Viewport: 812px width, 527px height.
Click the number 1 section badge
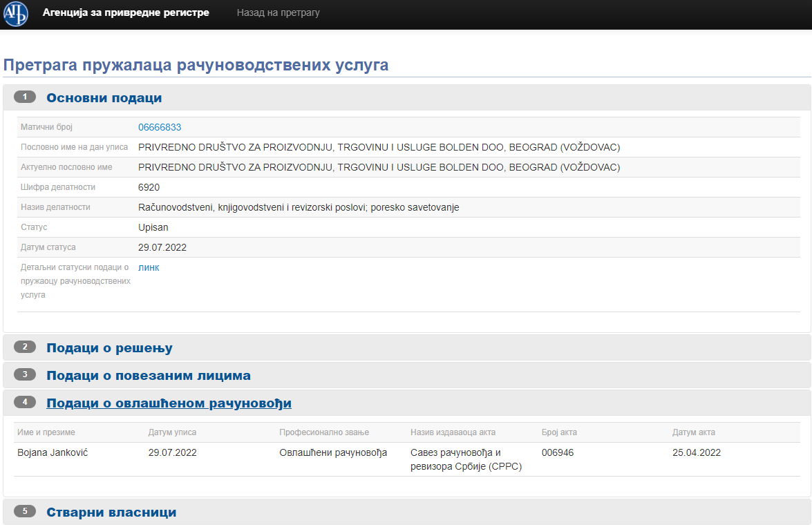pos(25,97)
